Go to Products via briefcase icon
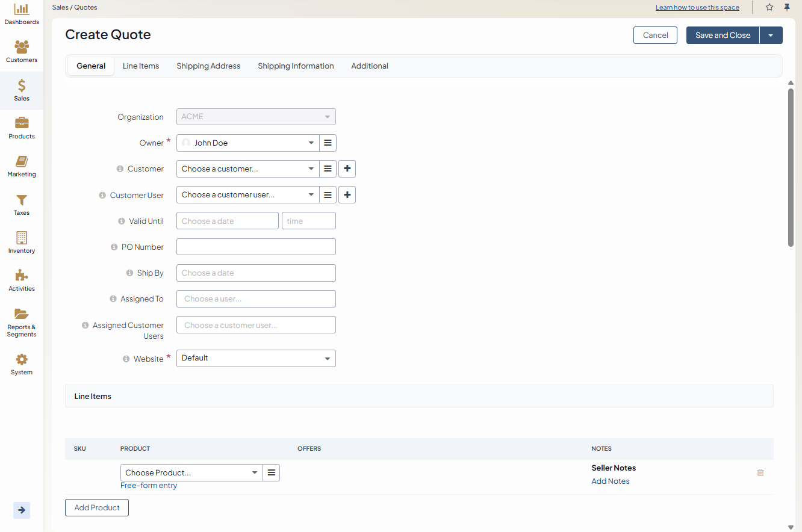 pyautogui.click(x=22, y=123)
